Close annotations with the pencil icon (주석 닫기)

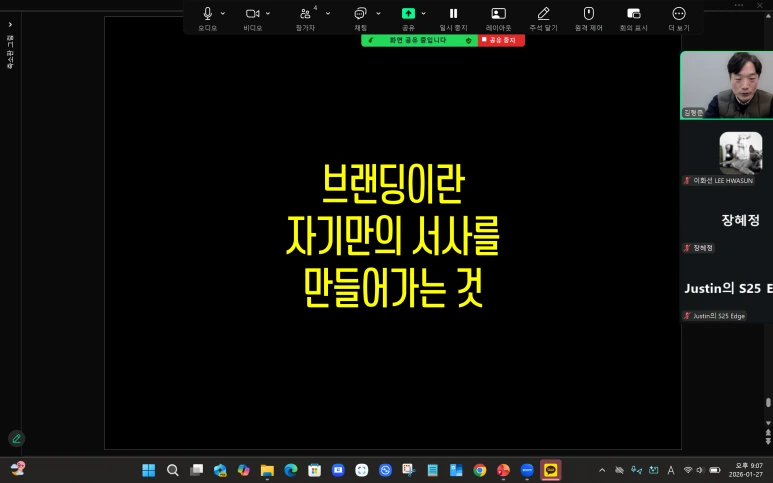pos(543,13)
